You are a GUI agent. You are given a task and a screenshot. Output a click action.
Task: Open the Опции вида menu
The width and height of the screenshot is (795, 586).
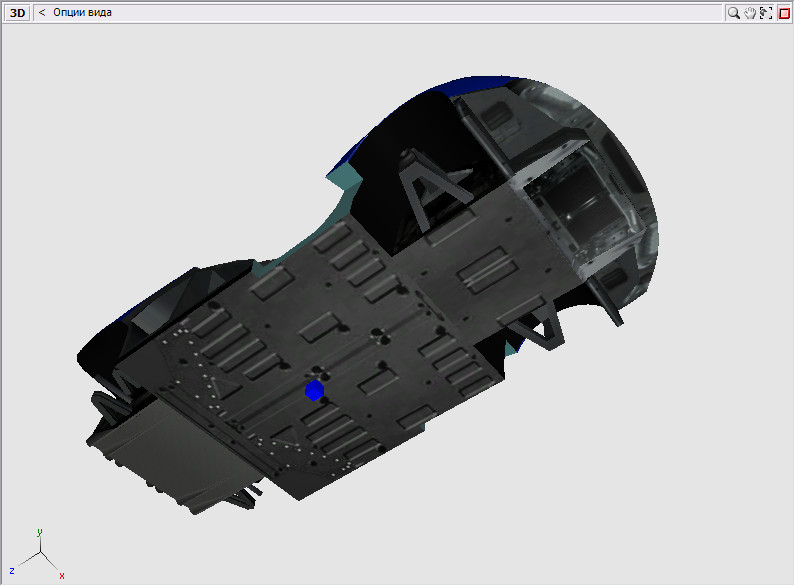[x=82, y=12]
